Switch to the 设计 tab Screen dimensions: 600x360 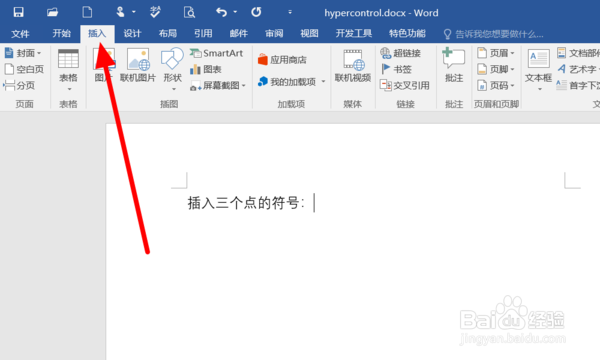[x=132, y=34]
